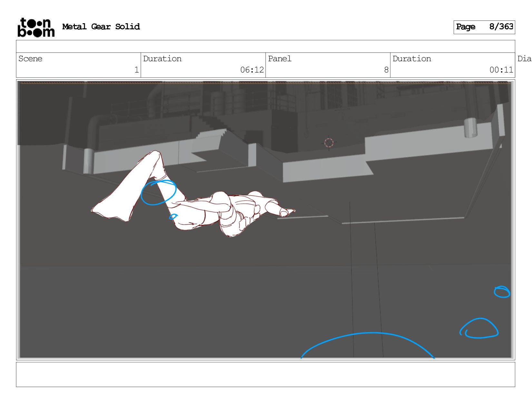Click the cut-off 'Dia' column header

(524, 59)
